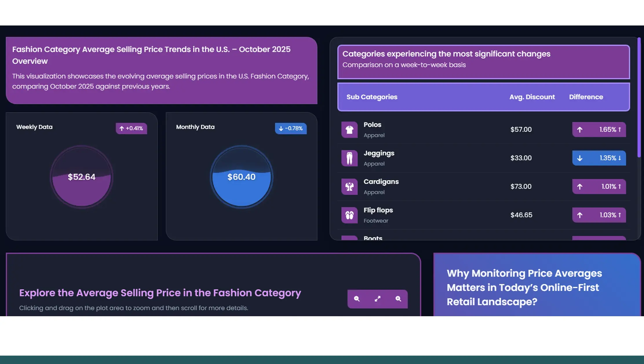Screen dimensions: 644x364
Task: Switch to the Weekly Data panel
Action: click(x=34, y=127)
